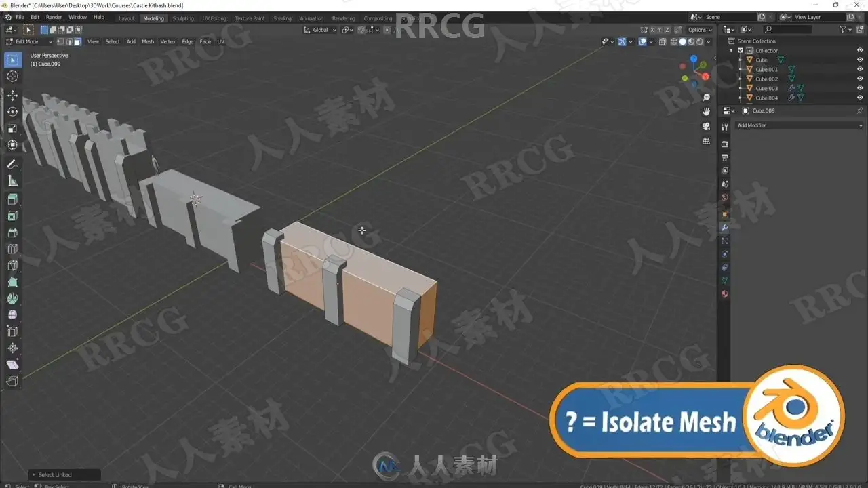
Task: Select the Edge Slide tool
Action: click(12, 331)
